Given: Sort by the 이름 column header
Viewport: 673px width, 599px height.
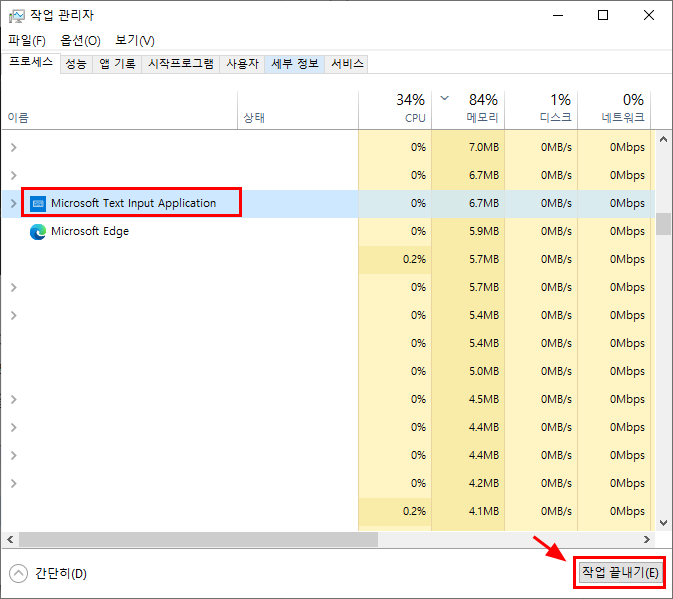Looking at the screenshot, I should coord(120,110).
